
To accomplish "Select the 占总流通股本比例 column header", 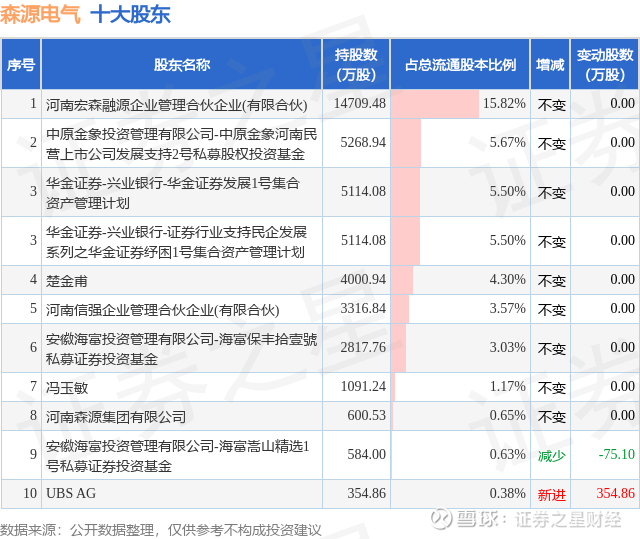I will point(460,64).
